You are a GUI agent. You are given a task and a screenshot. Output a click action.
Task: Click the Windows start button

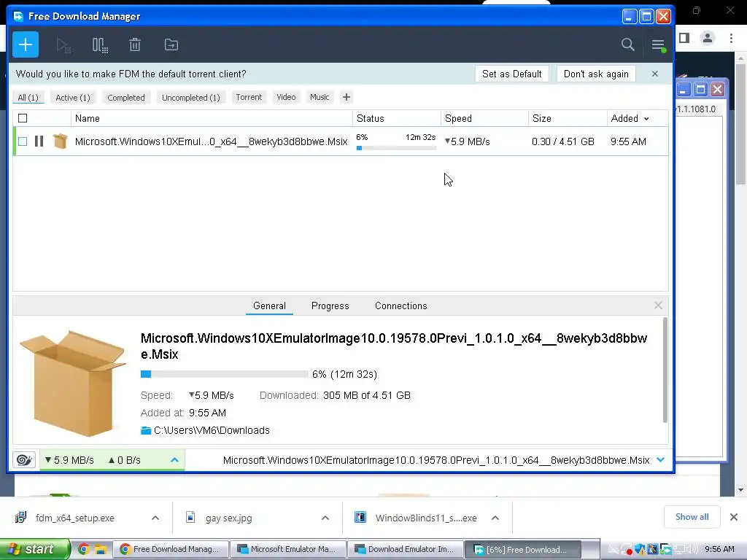(x=34, y=549)
